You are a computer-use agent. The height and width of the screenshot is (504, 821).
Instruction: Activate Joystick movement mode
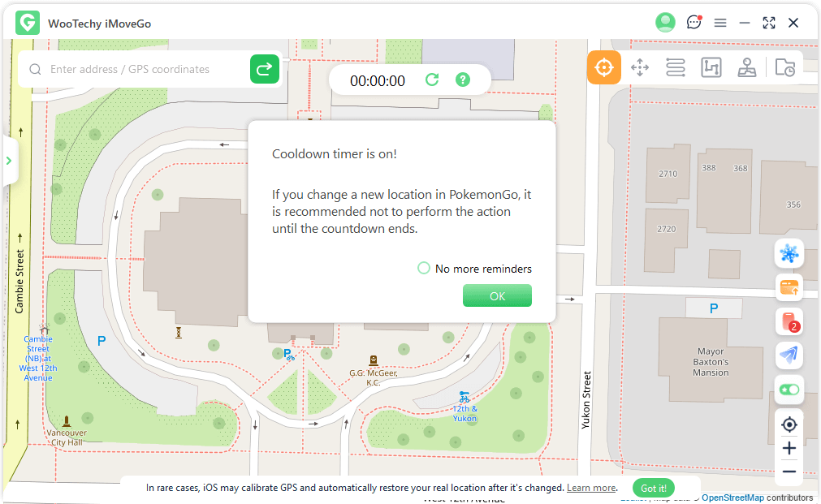click(747, 67)
